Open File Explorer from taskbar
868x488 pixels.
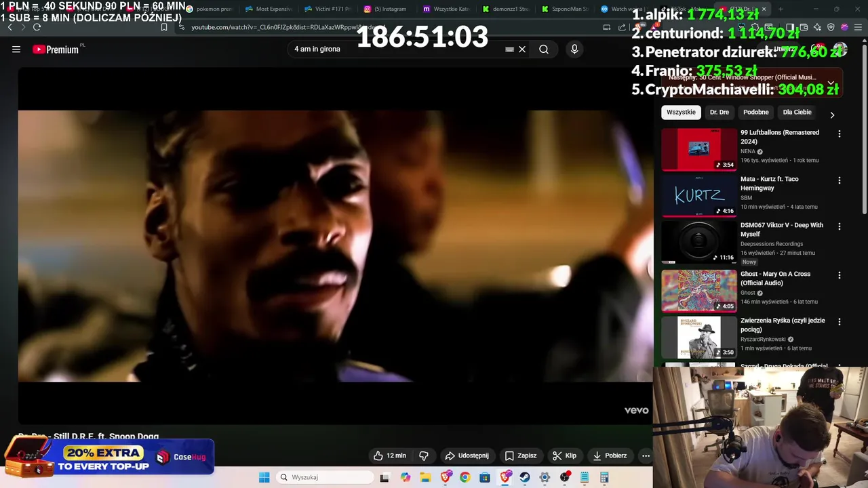pos(425,477)
